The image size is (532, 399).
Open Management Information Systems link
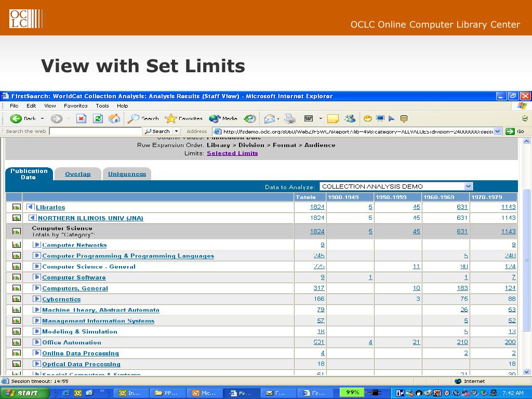pos(98,321)
